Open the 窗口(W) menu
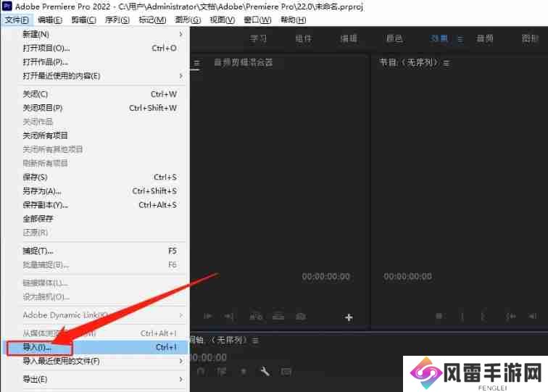 click(257, 20)
